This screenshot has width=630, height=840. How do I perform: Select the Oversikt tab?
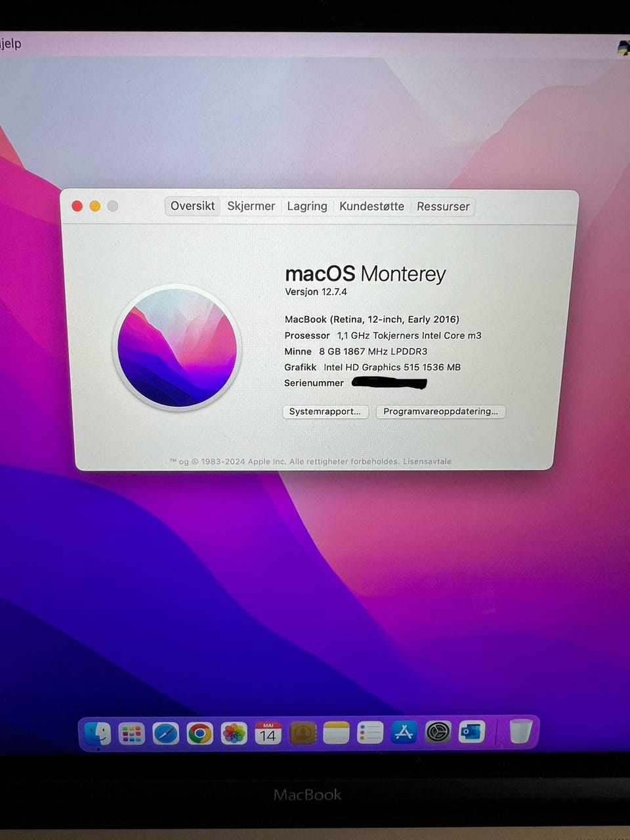[192, 206]
